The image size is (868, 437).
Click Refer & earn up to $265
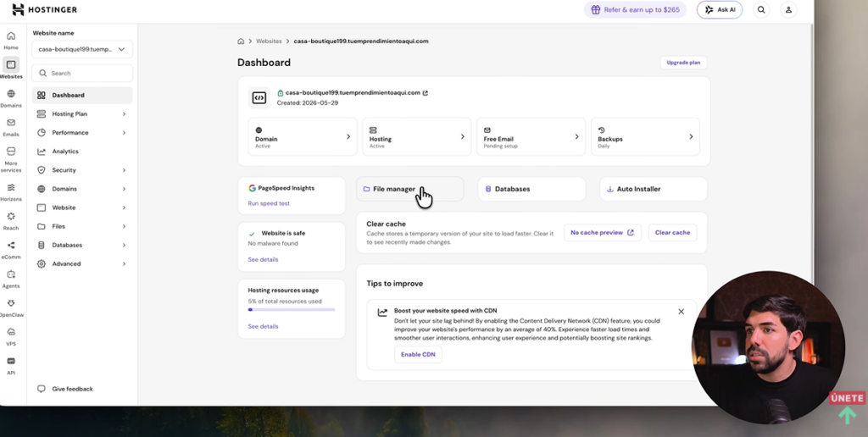pyautogui.click(x=635, y=10)
